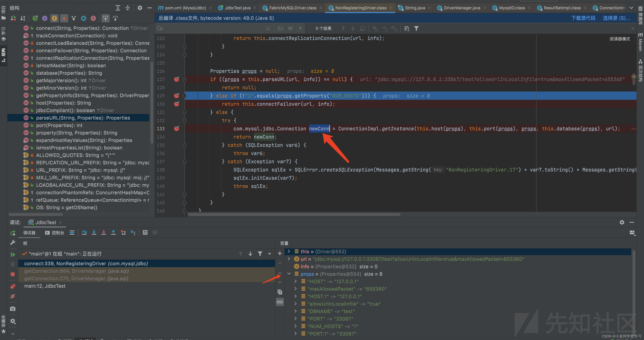
Task: Expand the 'this' variable node
Action: point(289,251)
